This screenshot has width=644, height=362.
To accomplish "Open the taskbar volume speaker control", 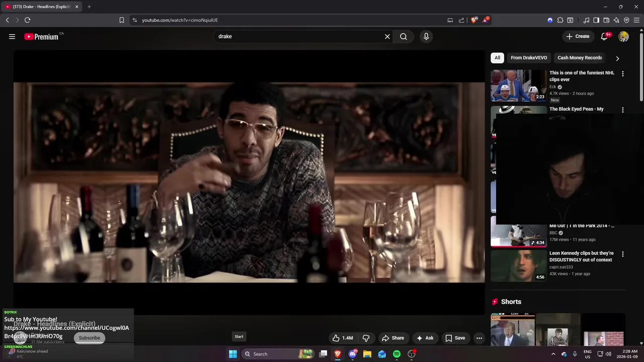I will (x=608, y=354).
